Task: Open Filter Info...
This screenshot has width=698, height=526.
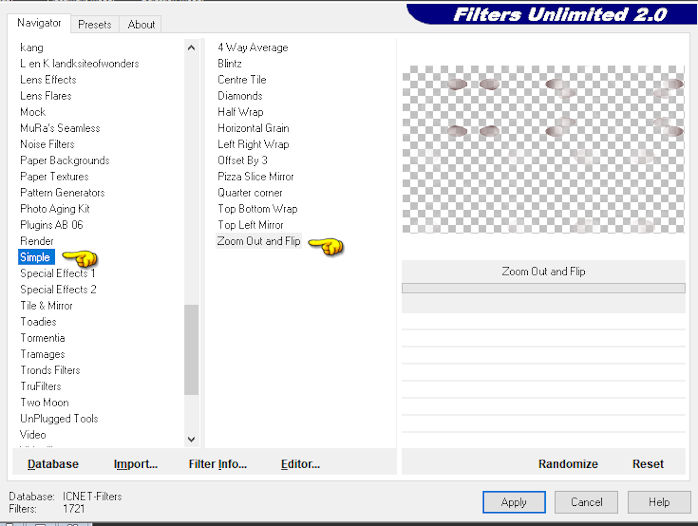Action: tap(218, 464)
